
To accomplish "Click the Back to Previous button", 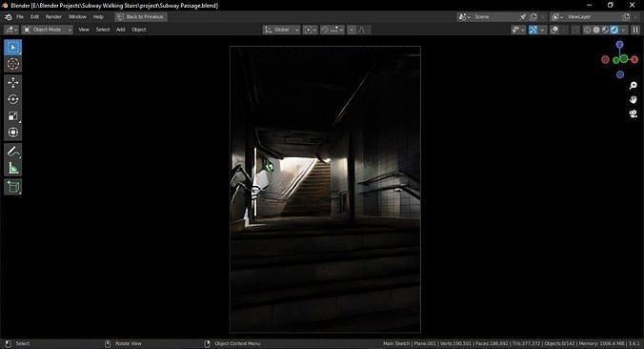I will 141,17.
